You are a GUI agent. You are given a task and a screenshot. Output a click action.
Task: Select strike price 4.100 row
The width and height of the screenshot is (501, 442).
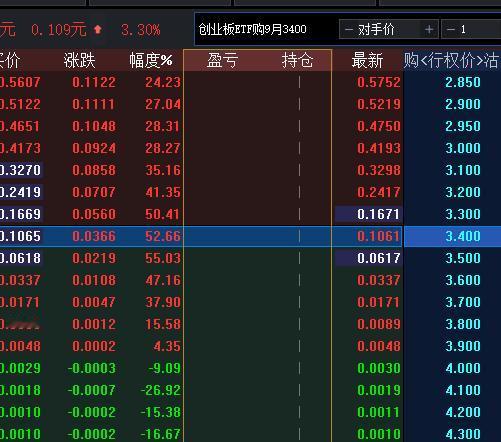pos(463,390)
